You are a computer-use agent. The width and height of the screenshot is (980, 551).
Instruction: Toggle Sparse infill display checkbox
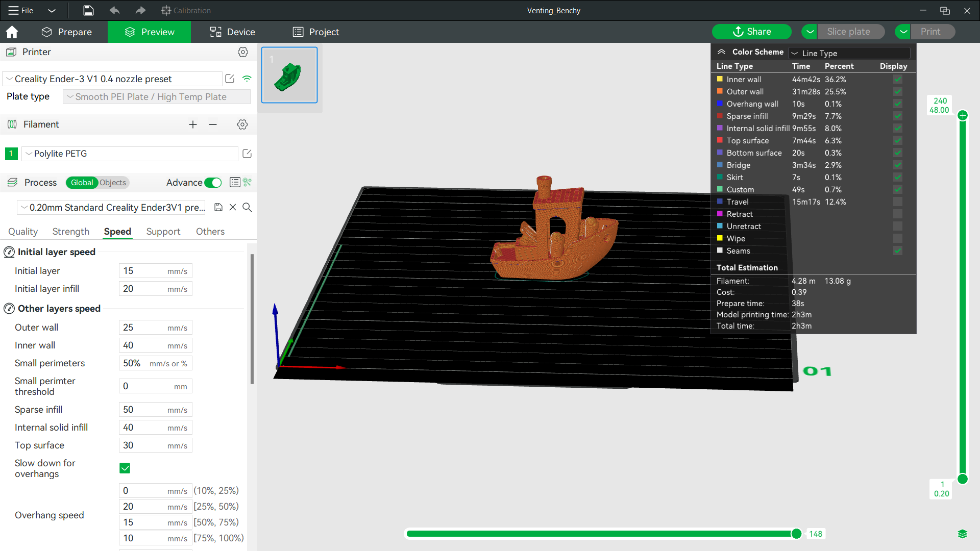[x=898, y=116]
